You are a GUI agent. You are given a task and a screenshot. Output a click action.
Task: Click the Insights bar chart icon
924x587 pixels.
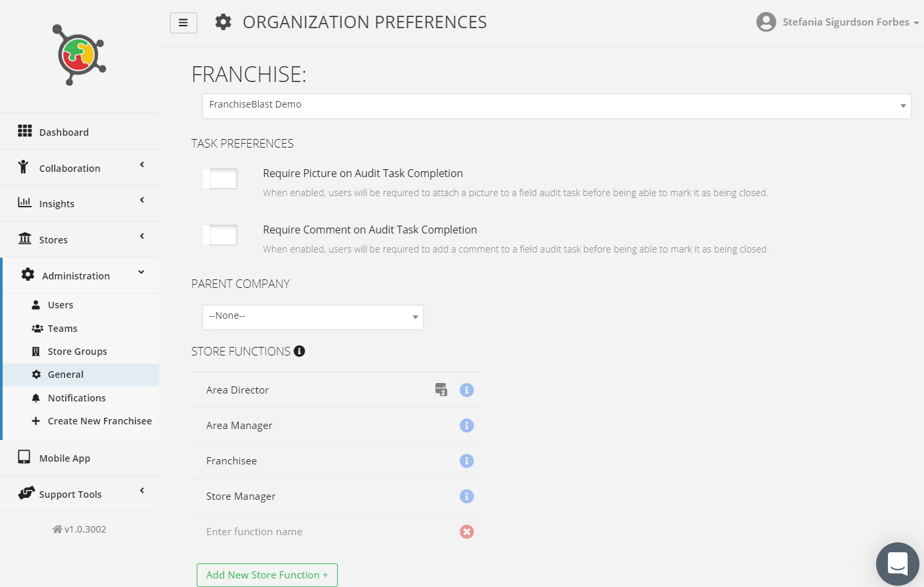(24, 202)
